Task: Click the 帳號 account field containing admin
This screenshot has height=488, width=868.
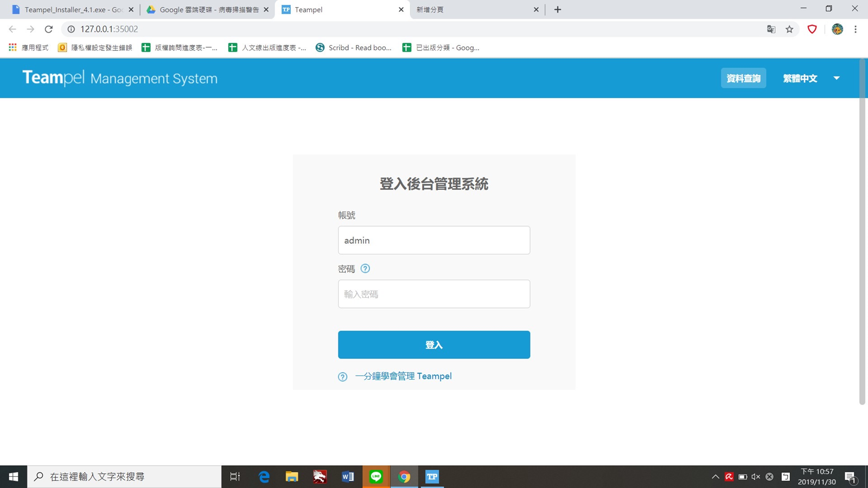Action: point(433,240)
